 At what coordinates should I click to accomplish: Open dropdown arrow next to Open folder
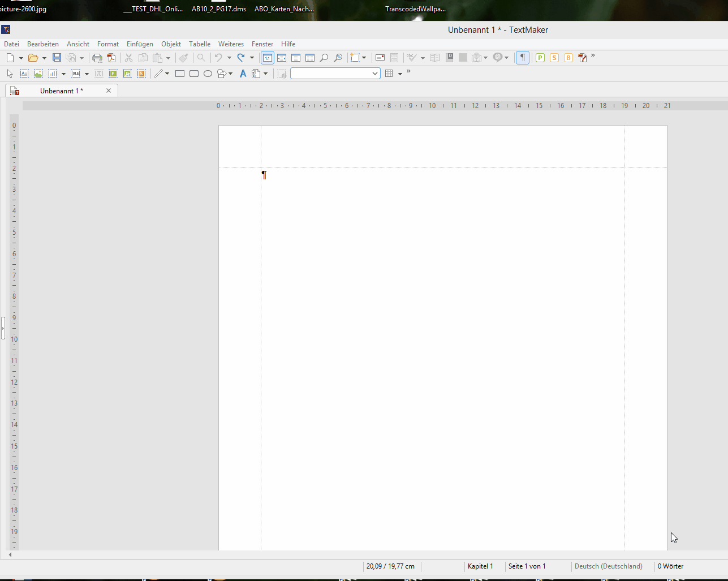click(44, 58)
